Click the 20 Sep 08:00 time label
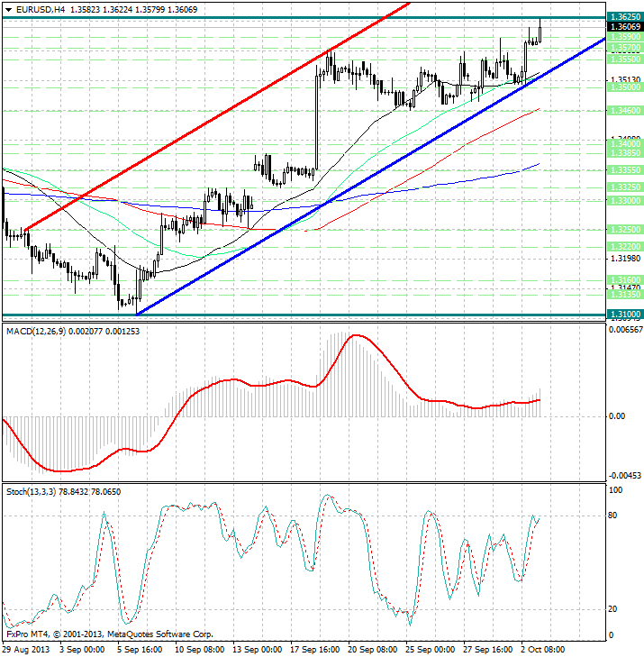The image size is (644, 657). [x=373, y=650]
